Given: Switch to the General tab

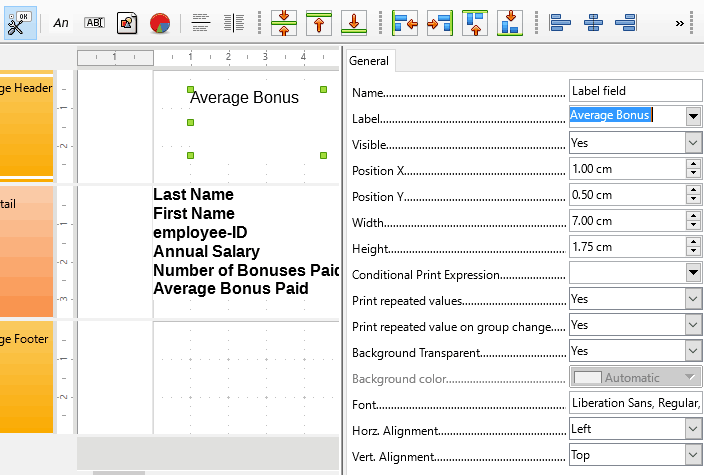Looking at the screenshot, I should tap(369, 61).
